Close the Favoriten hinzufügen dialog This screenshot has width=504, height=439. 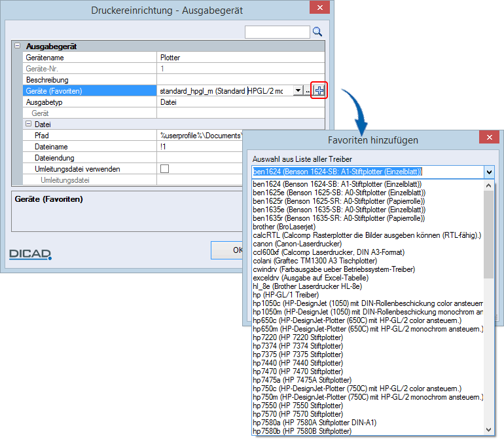click(x=489, y=137)
